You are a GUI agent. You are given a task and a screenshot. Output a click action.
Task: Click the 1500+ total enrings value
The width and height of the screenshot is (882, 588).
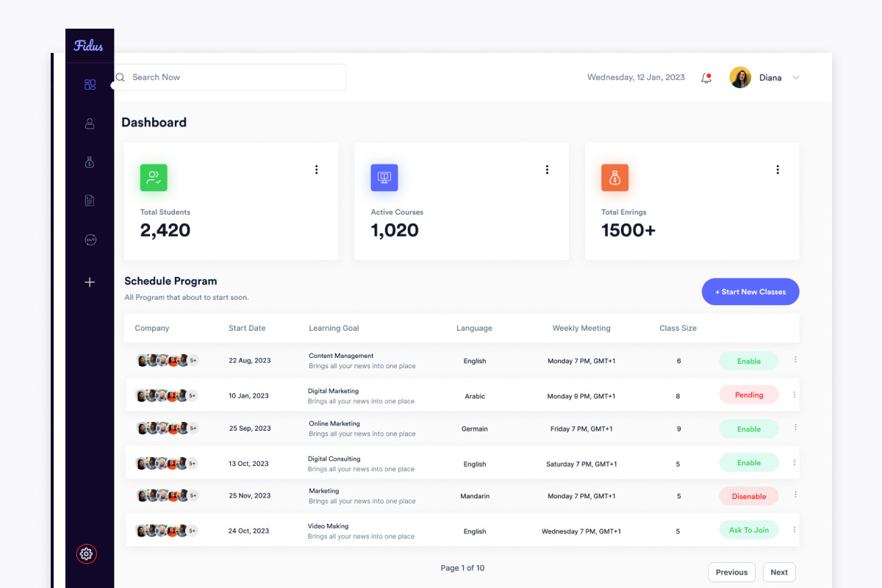(x=628, y=230)
